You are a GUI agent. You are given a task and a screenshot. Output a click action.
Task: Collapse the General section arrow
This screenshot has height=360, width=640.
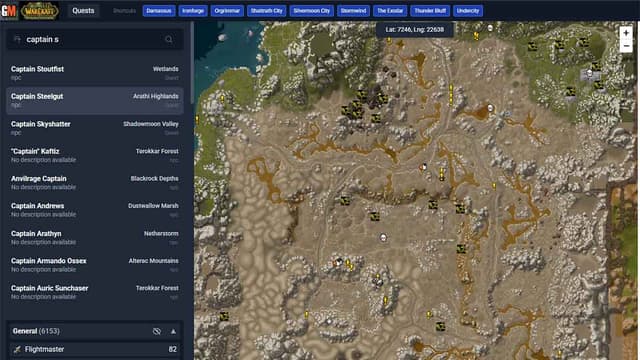pos(173,331)
